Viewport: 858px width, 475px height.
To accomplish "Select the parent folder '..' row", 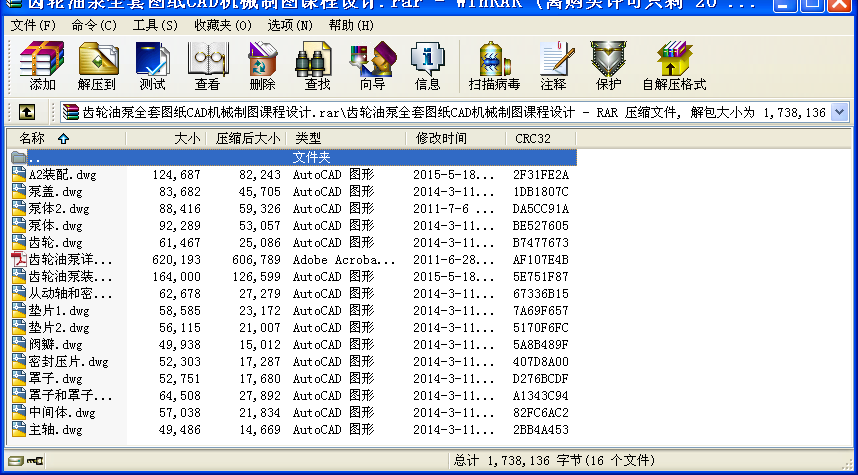I will (x=36, y=157).
